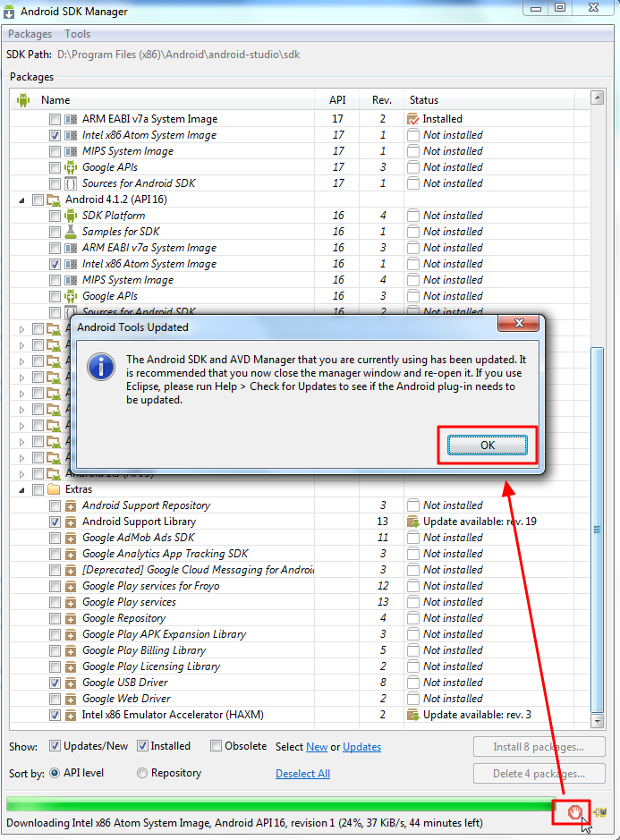Uncheck Intel x86 Emulator Accelerator (HAXM)
Viewport: 620px width, 840px height.
pos(55,715)
